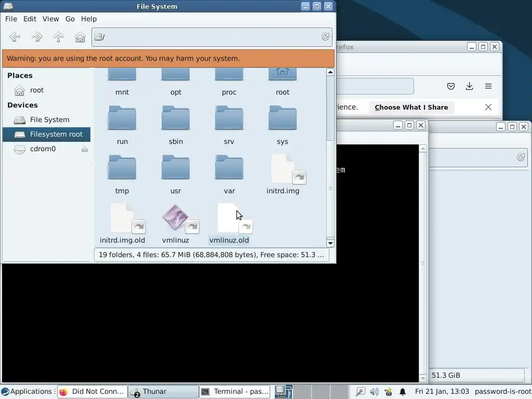Select the opt folder

[176, 83]
